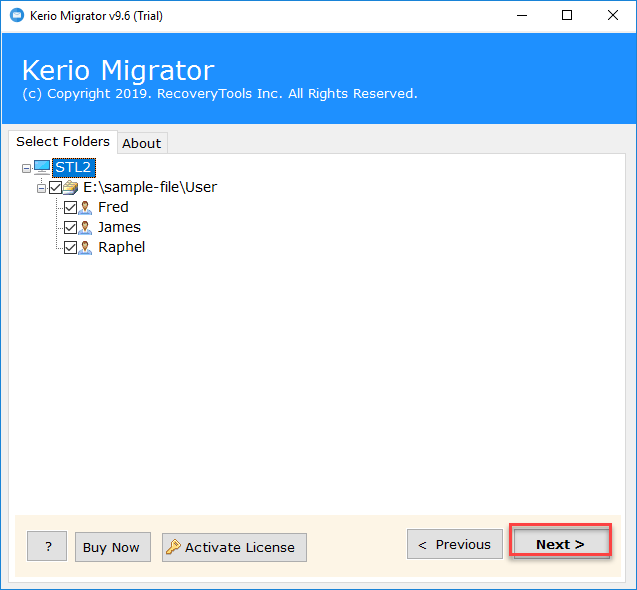Uncheck the Fred checkbox
This screenshot has width=637, height=590.
[x=70, y=207]
